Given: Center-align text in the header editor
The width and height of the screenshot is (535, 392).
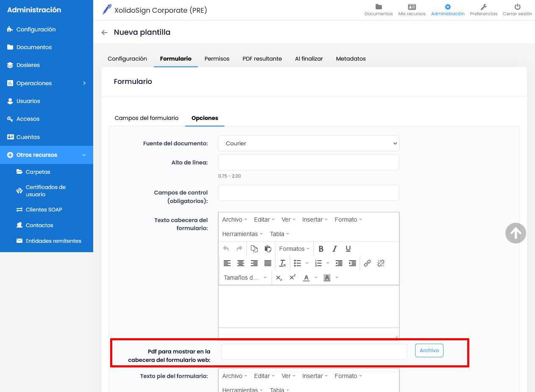Looking at the screenshot, I should click(x=241, y=263).
